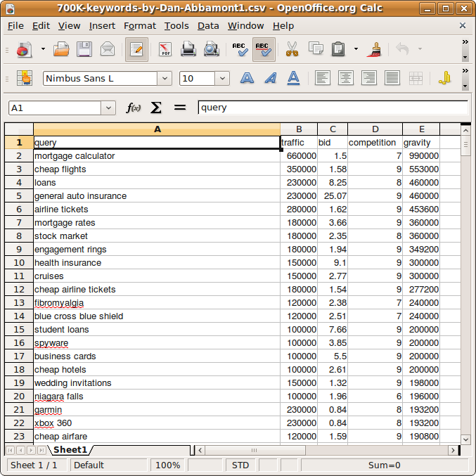Open the Insert menu

(x=102, y=26)
